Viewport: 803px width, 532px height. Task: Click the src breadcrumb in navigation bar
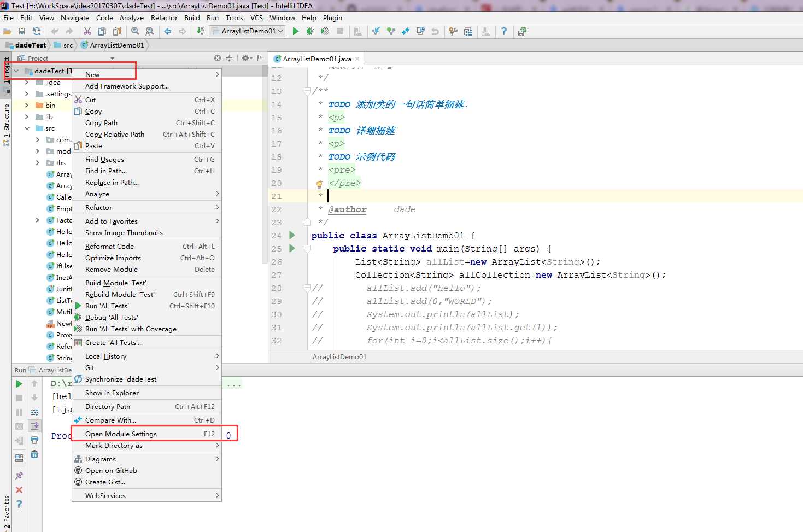pyautogui.click(x=68, y=45)
